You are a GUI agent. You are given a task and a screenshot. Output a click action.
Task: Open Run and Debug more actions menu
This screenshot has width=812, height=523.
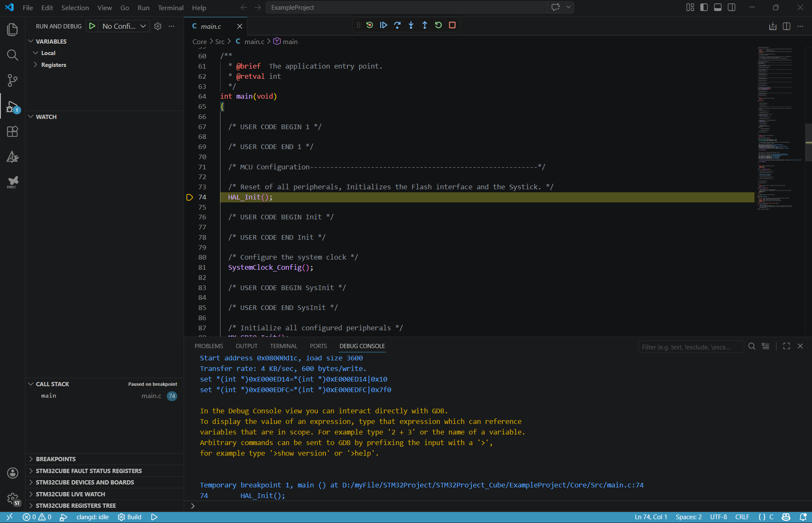pyautogui.click(x=171, y=26)
